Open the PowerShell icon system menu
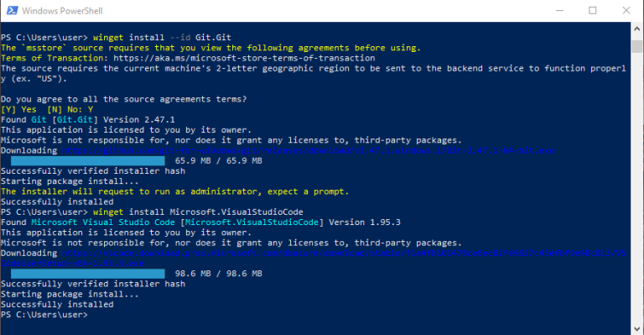 (13, 11)
